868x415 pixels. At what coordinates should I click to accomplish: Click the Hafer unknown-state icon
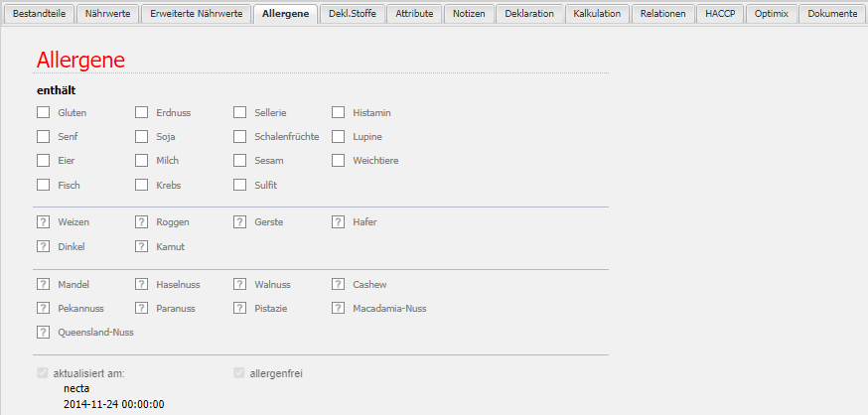[338, 222]
